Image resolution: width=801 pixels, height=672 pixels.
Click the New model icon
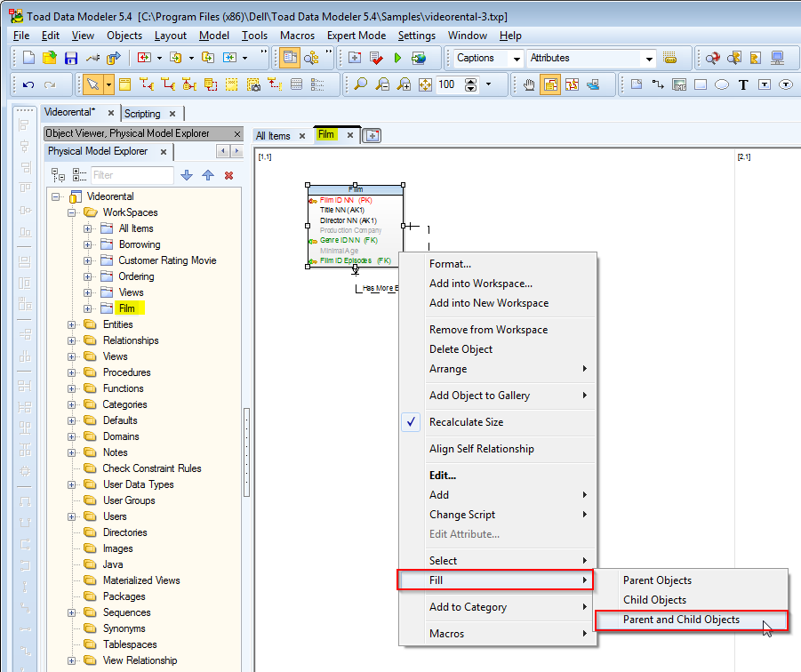[x=29, y=58]
